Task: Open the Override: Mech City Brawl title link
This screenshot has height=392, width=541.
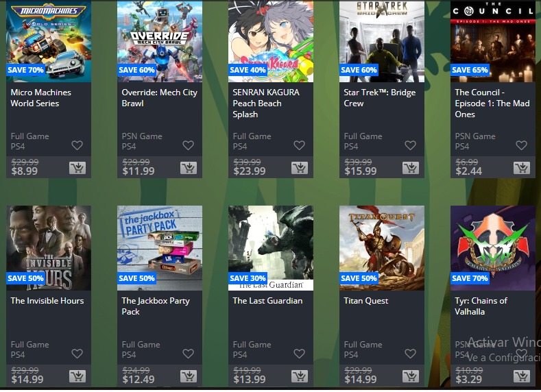Action: (x=159, y=98)
